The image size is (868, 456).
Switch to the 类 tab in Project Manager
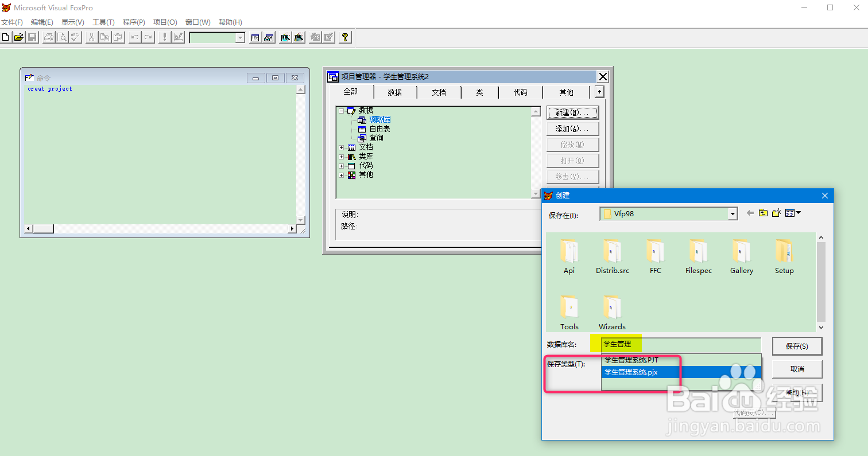click(x=479, y=92)
